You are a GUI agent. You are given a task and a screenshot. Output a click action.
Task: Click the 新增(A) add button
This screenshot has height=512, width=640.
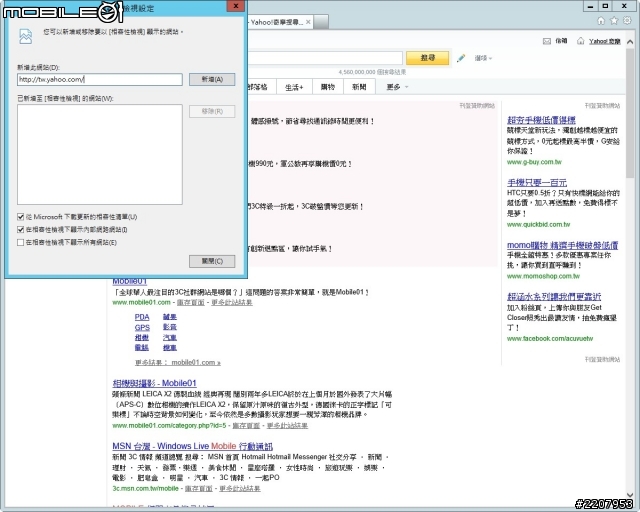[x=212, y=79]
